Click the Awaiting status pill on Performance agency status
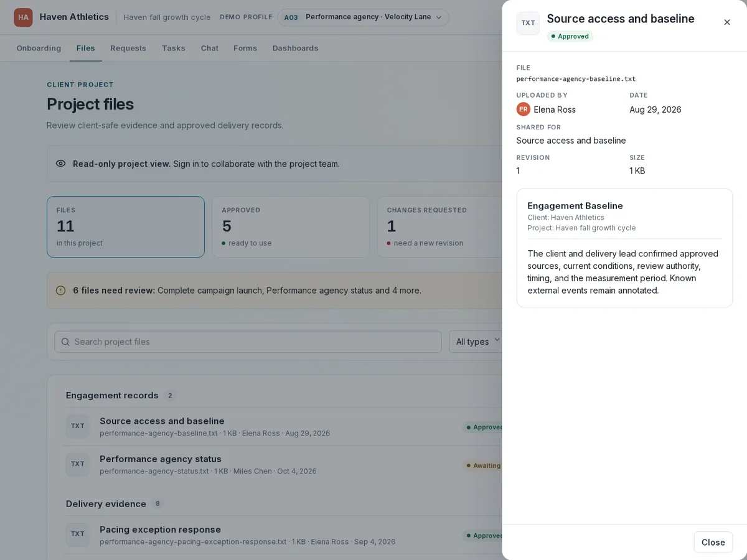 pyautogui.click(x=482, y=465)
